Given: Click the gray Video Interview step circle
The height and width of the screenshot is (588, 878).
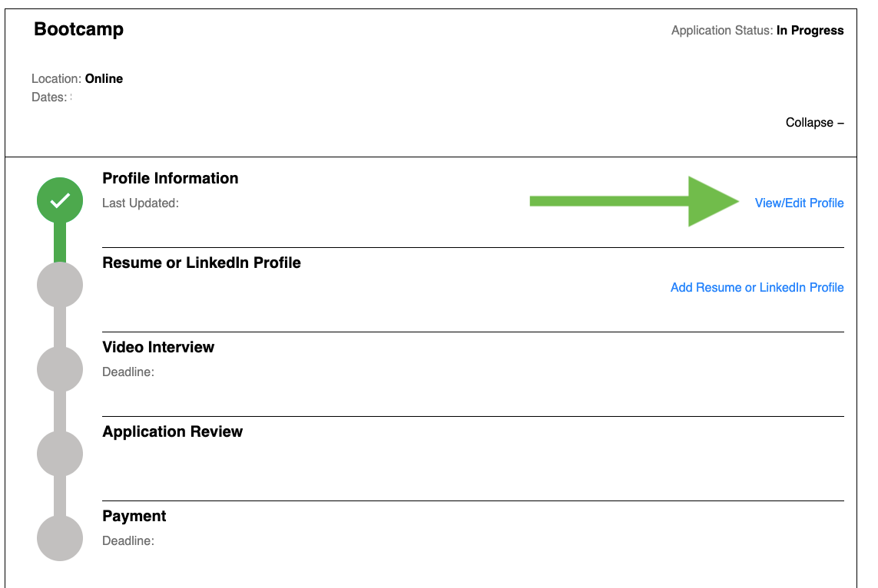Looking at the screenshot, I should click(x=60, y=369).
